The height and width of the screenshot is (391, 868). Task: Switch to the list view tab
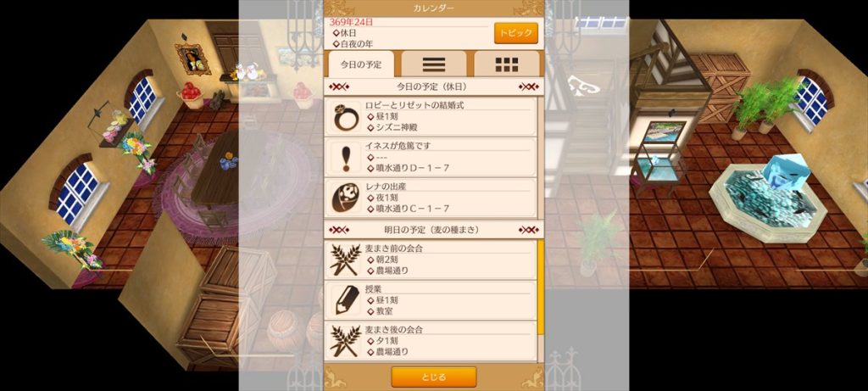tap(434, 64)
